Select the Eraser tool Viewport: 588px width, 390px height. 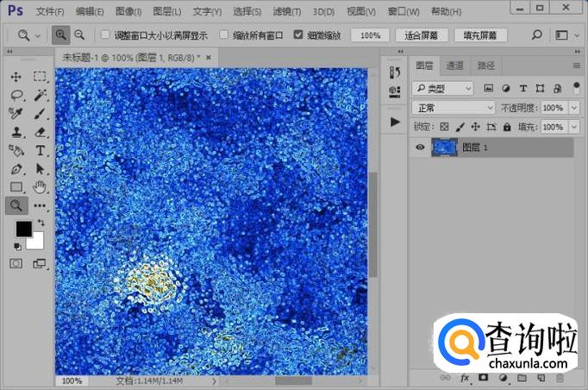[x=40, y=132]
